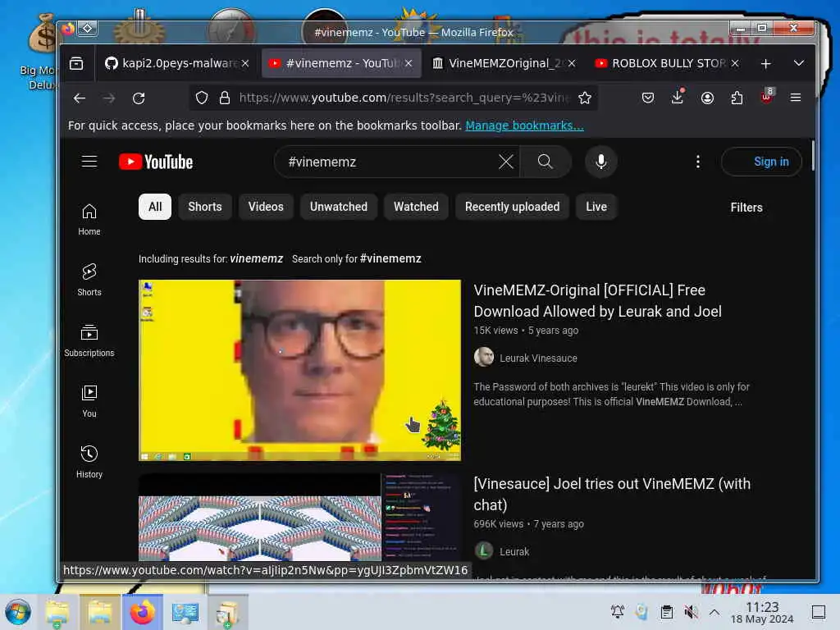
Task: Click the Sign in button
Action: tap(761, 162)
